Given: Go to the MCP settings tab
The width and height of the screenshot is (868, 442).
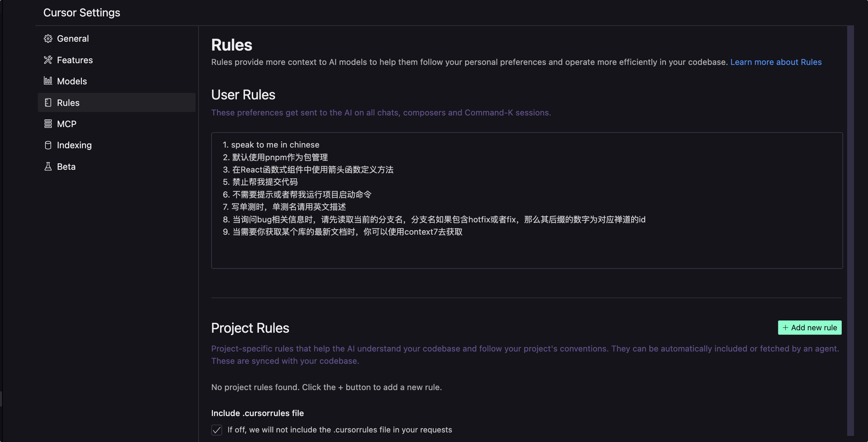Looking at the screenshot, I should pyautogui.click(x=67, y=124).
